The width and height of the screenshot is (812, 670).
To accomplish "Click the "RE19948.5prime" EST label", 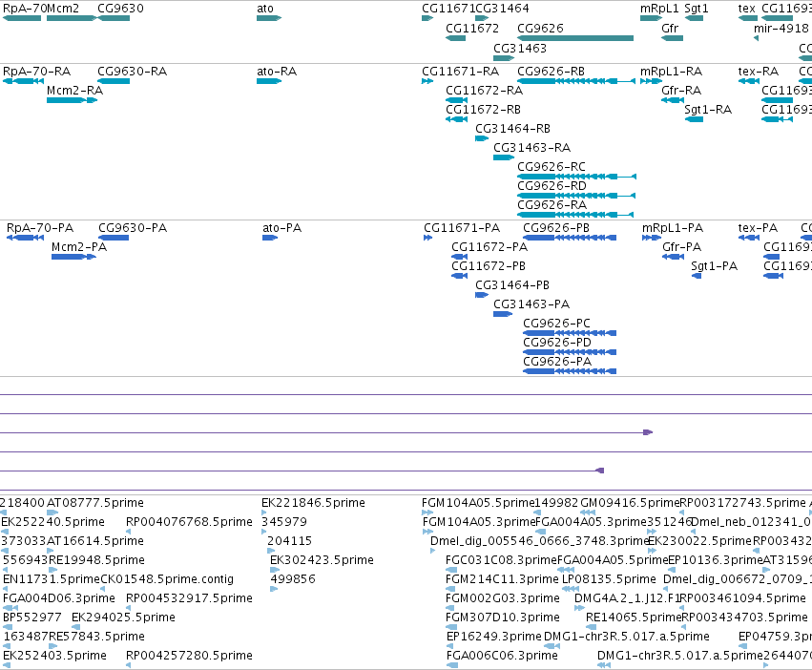I will 96,559.
